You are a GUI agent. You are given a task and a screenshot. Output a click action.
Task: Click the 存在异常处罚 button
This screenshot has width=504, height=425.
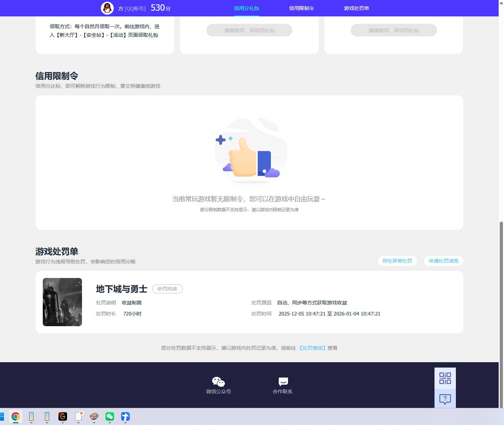point(397,261)
